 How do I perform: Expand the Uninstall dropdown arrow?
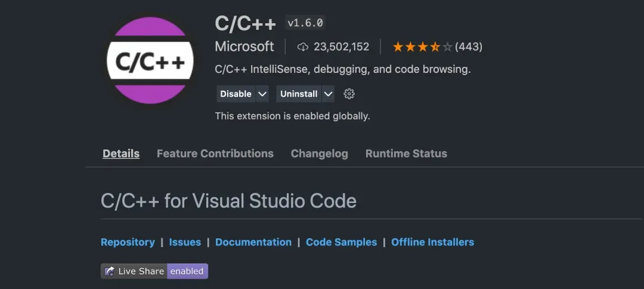[327, 94]
